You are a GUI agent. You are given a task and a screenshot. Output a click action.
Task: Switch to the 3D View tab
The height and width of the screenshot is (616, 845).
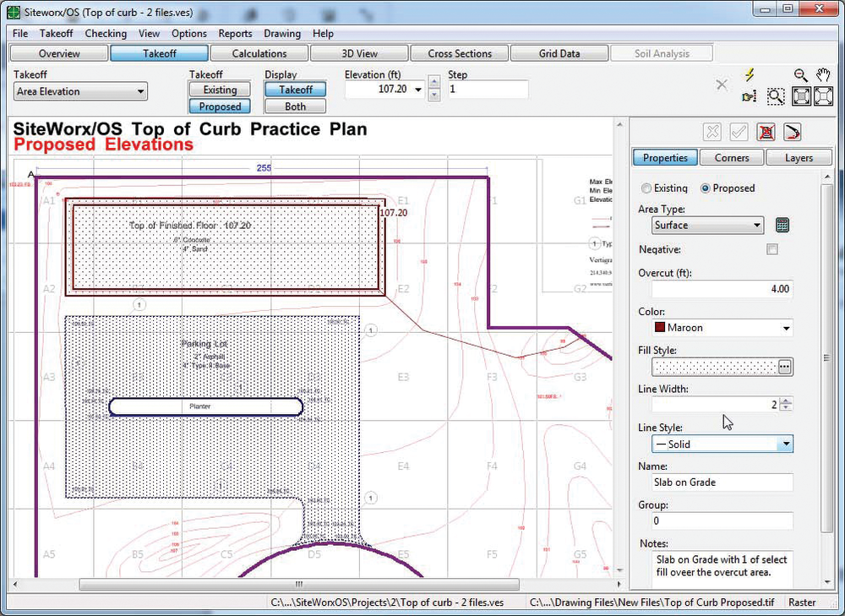pos(359,53)
